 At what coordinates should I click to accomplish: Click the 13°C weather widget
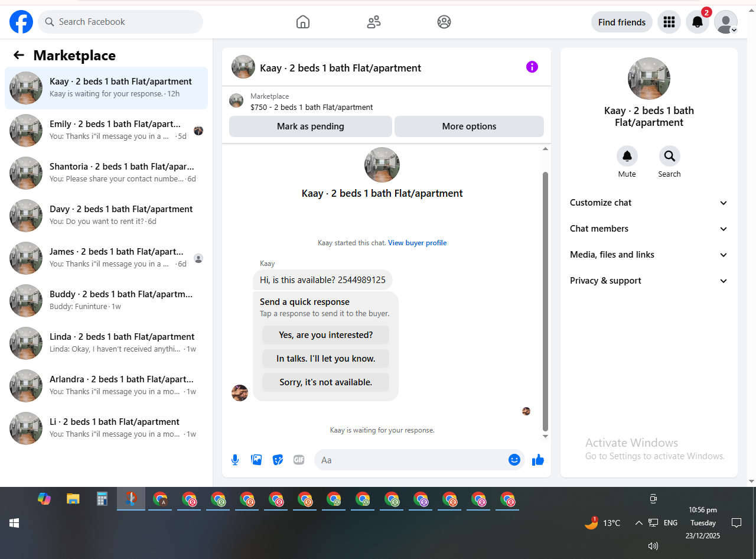point(602,523)
